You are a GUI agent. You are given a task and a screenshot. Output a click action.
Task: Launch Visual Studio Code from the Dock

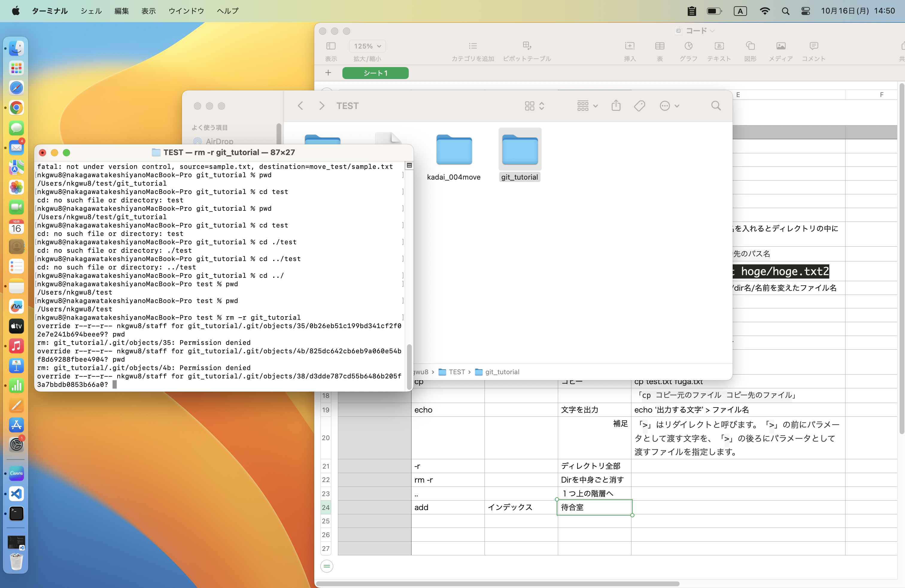16,494
